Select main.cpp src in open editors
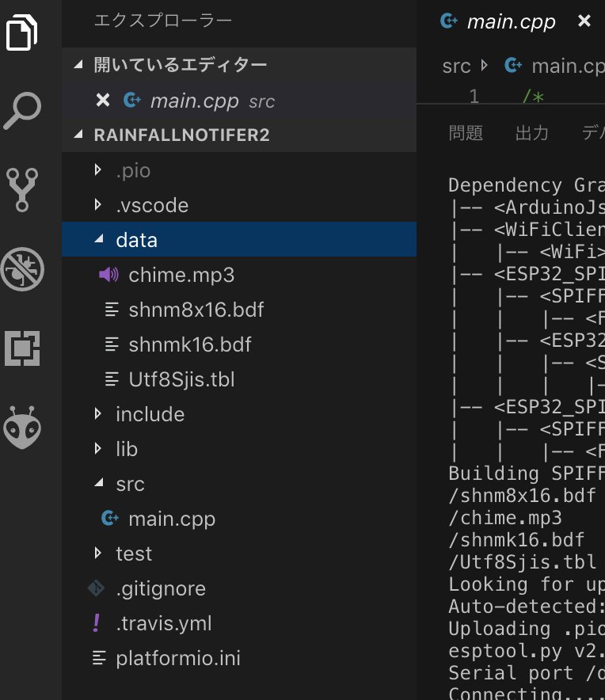 [239, 101]
